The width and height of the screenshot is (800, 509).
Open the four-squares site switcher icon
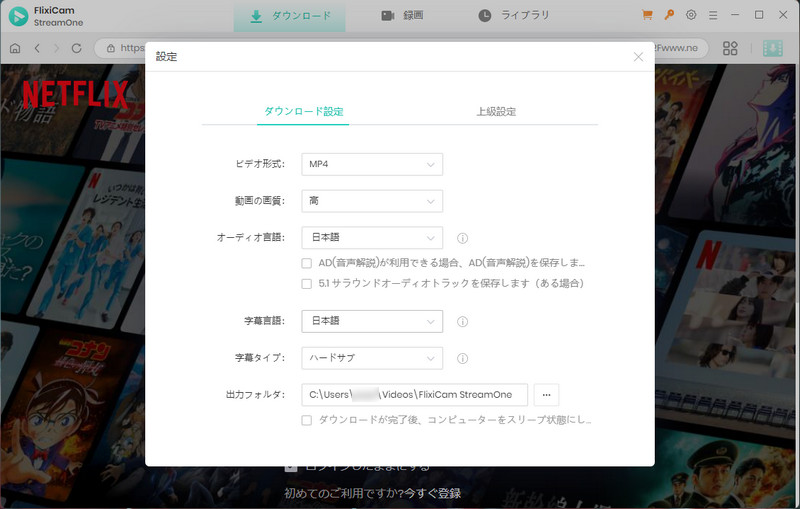pyautogui.click(x=730, y=48)
